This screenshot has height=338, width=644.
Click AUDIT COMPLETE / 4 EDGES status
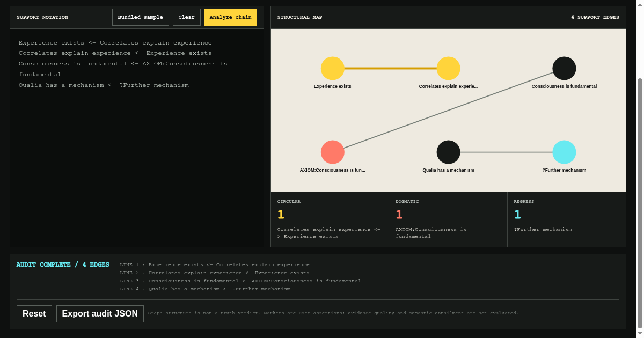pyautogui.click(x=63, y=265)
